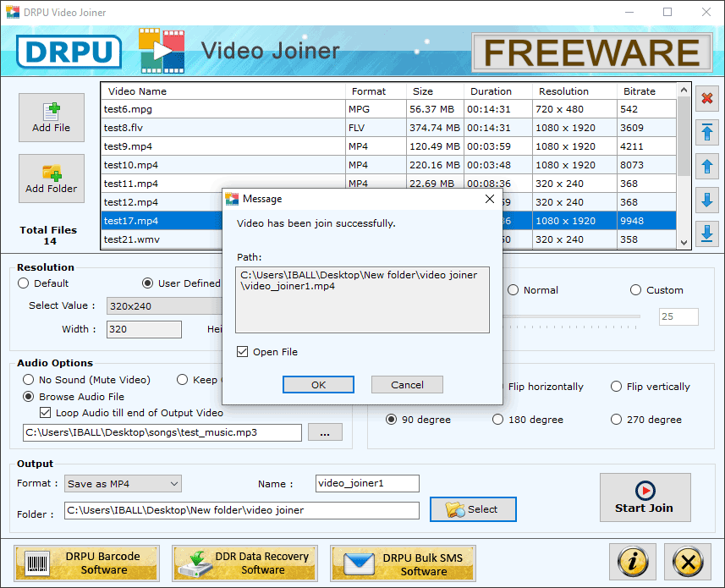725x588 pixels.
Task: Select Browse Audio File option
Action: tap(74, 397)
